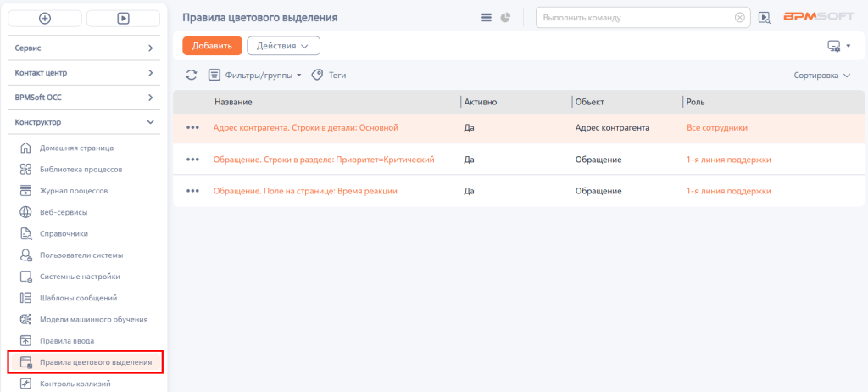Open the Сортировка dropdown
The image size is (868, 392).
point(822,76)
